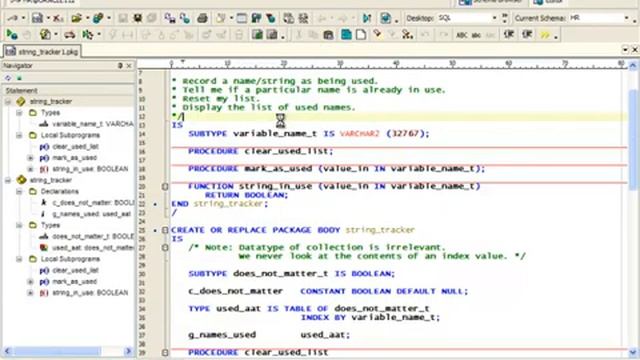
Task: Click the first green sheet icon in second toolbar
Action: coord(257,35)
